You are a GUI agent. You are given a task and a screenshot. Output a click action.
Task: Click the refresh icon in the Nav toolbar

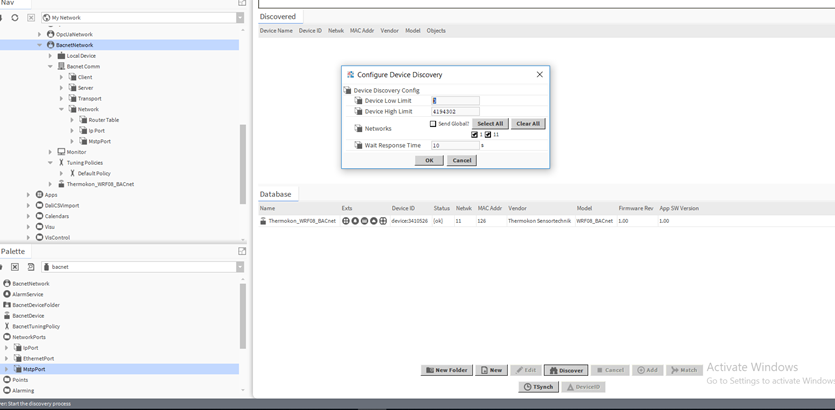coord(15,18)
